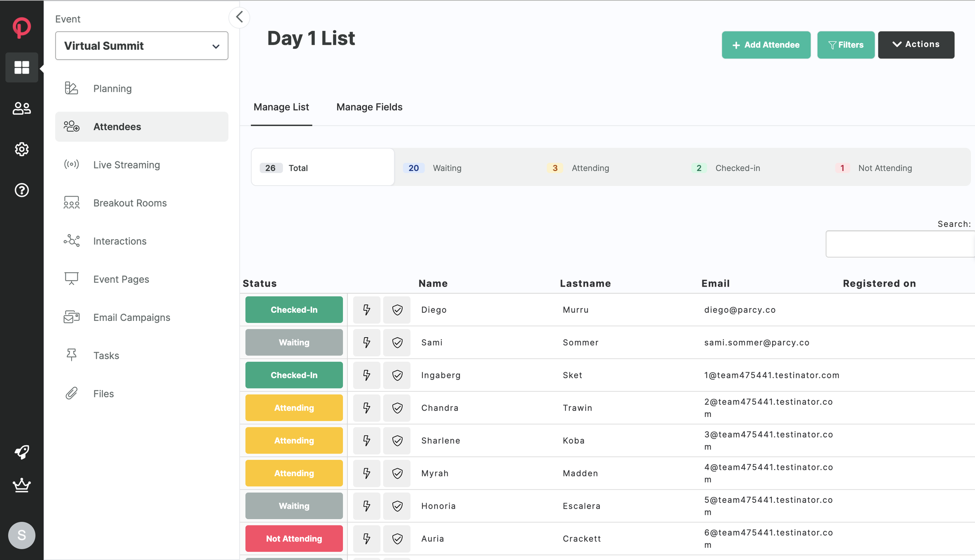Image resolution: width=975 pixels, height=560 pixels.
Task: Click the rocket icon in left rail
Action: 22,451
